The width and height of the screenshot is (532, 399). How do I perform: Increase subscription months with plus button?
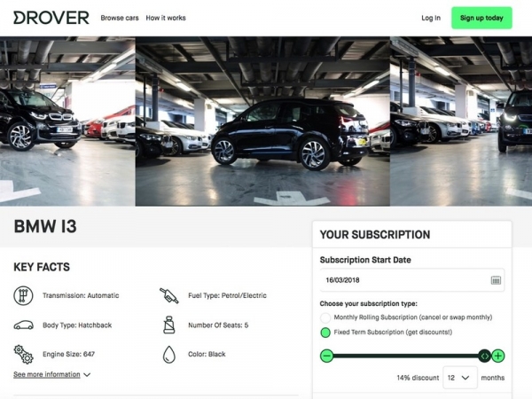click(x=498, y=356)
